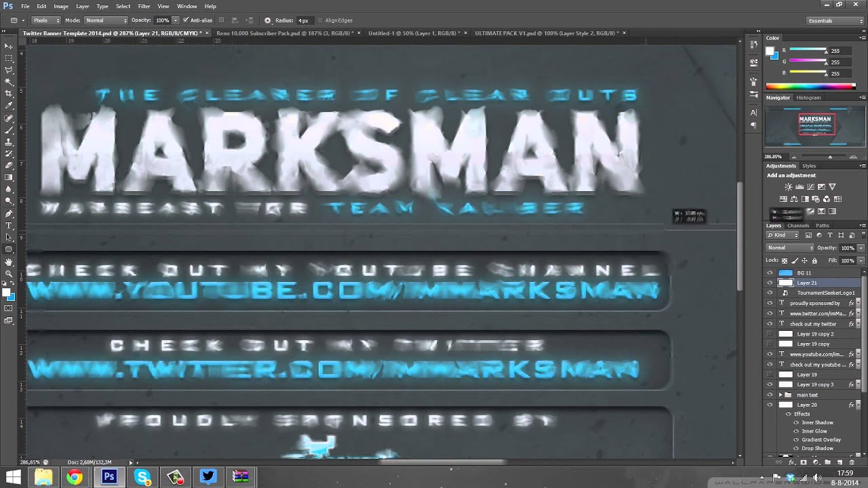Select the History Brush tool
Viewport: 868px width, 488px height.
click(9, 153)
